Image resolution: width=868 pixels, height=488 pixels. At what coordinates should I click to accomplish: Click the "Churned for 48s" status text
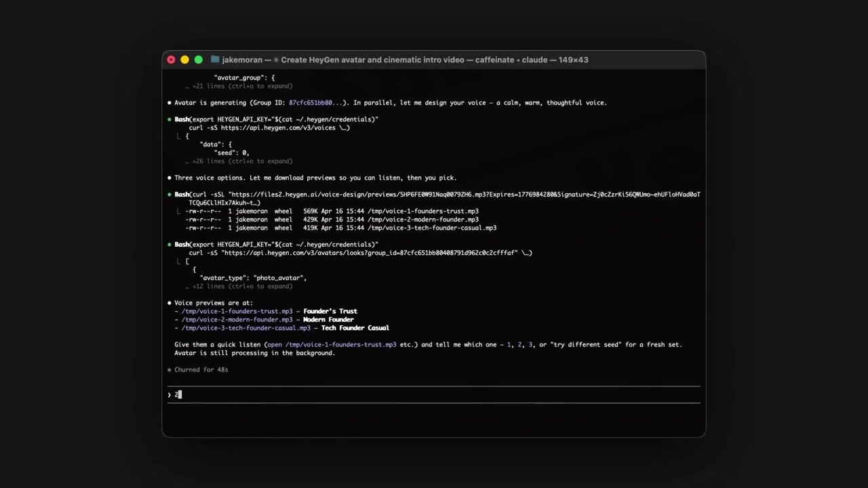pyautogui.click(x=201, y=370)
